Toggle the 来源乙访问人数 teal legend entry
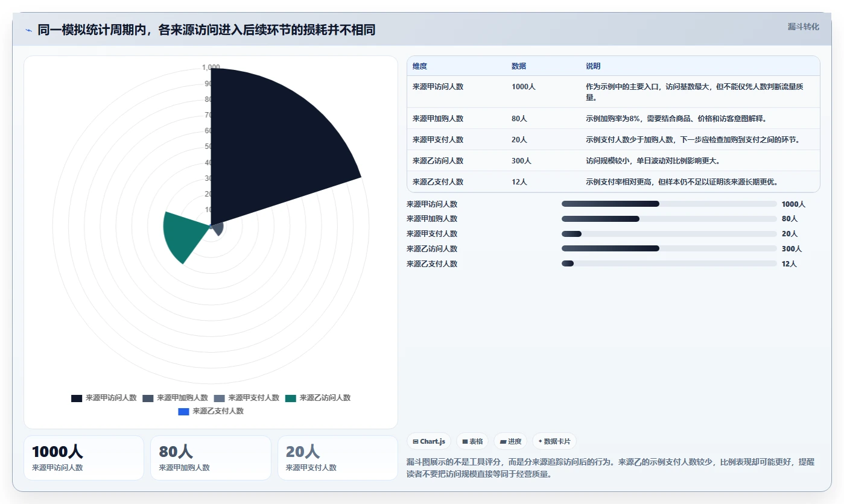This screenshot has height=504, width=844. pos(317,398)
